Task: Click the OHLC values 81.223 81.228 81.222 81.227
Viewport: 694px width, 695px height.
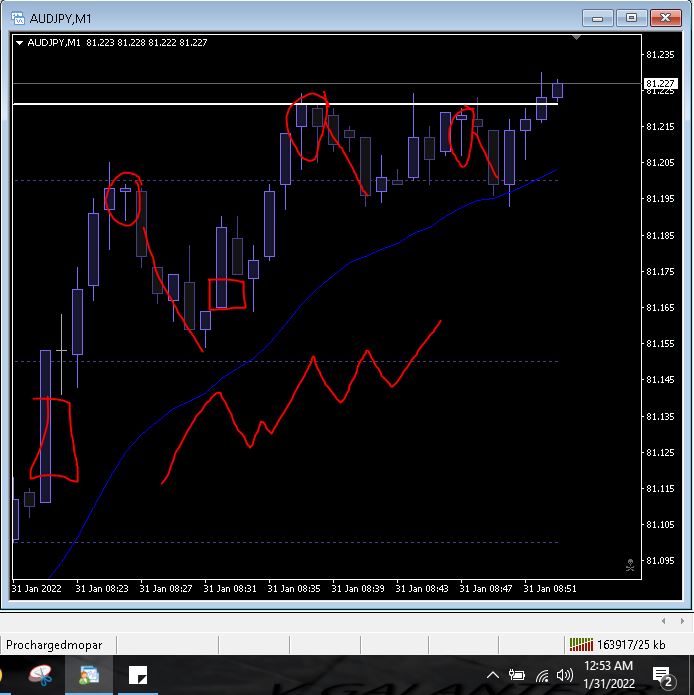Action: tap(147, 43)
